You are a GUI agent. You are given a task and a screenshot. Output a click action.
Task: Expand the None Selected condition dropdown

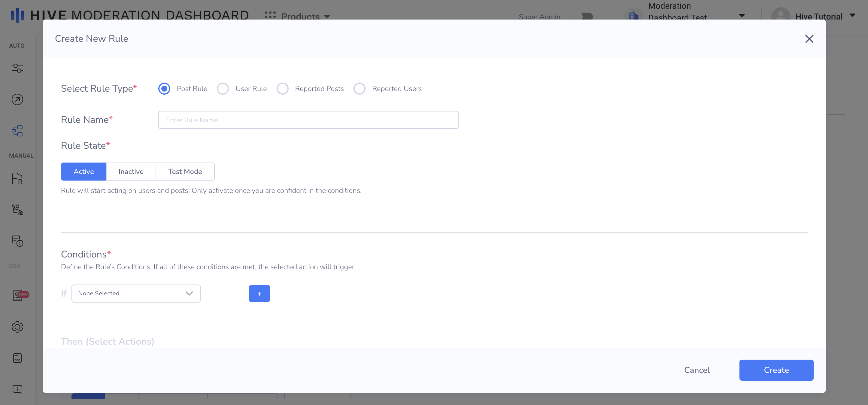coord(136,293)
